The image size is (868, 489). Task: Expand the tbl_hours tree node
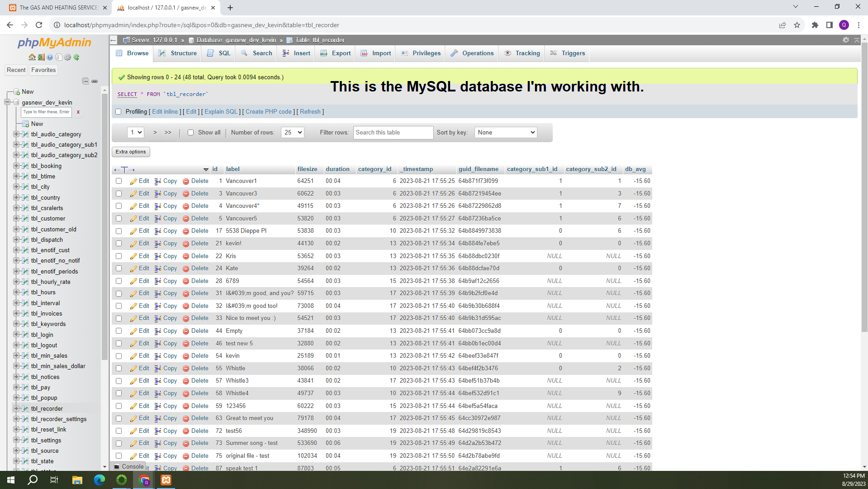[16, 292]
